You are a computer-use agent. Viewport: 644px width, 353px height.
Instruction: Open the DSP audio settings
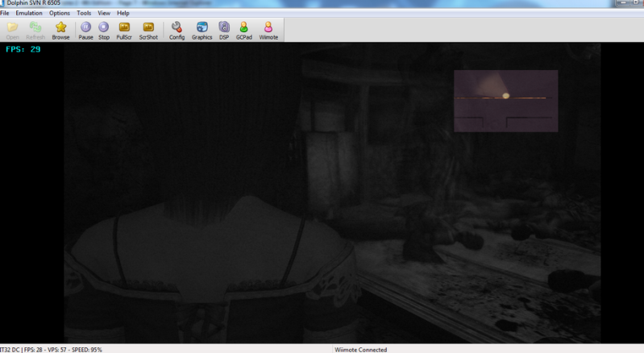[224, 30]
